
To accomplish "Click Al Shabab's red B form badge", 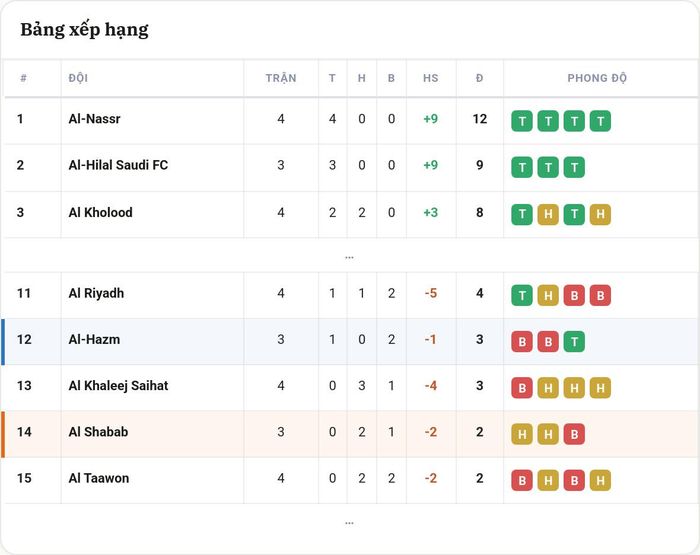I will pos(574,434).
